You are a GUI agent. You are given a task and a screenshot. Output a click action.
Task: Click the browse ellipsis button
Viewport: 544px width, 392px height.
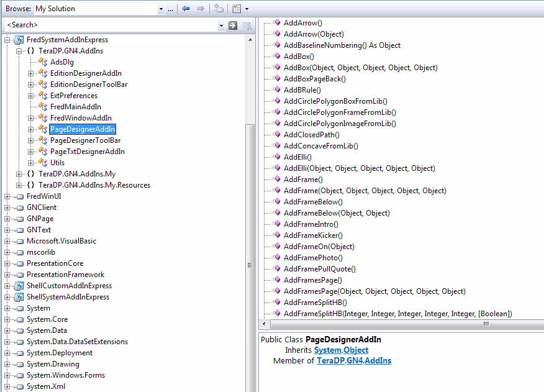170,9
